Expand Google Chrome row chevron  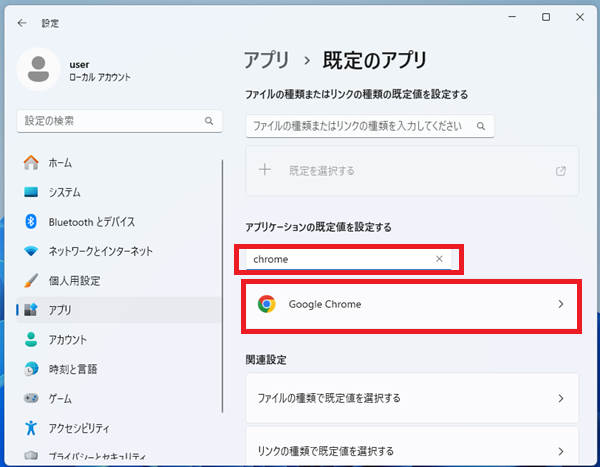tap(561, 304)
